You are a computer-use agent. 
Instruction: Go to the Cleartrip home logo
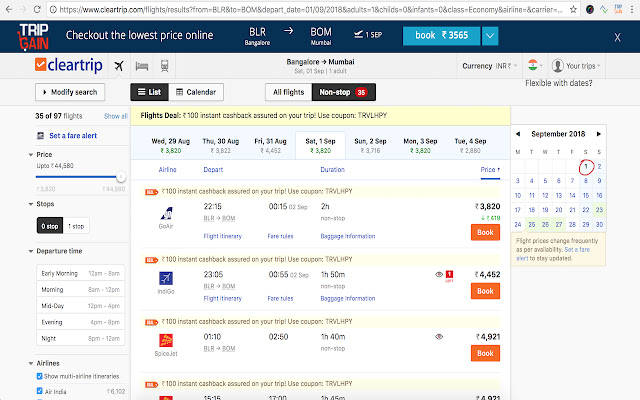[x=69, y=65]
